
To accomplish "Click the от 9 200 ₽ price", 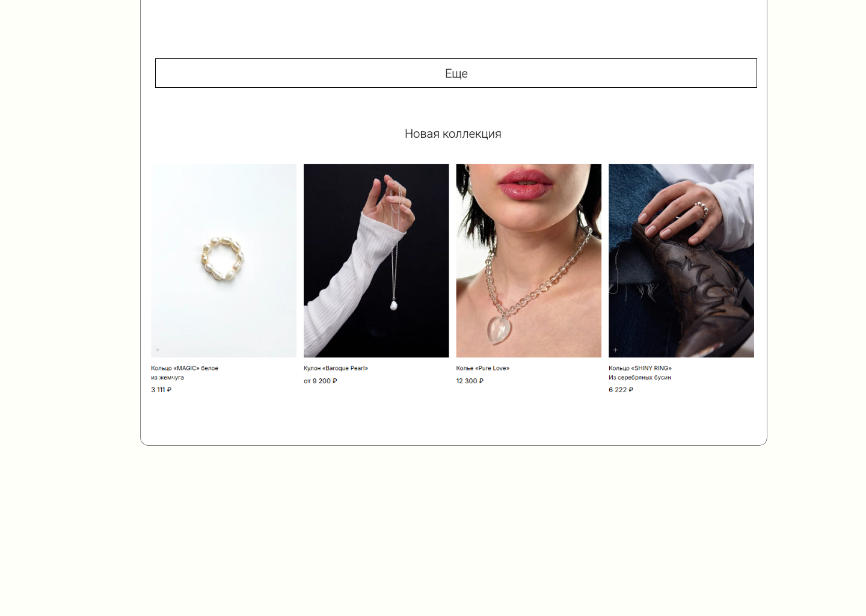I will pos(320,381).
